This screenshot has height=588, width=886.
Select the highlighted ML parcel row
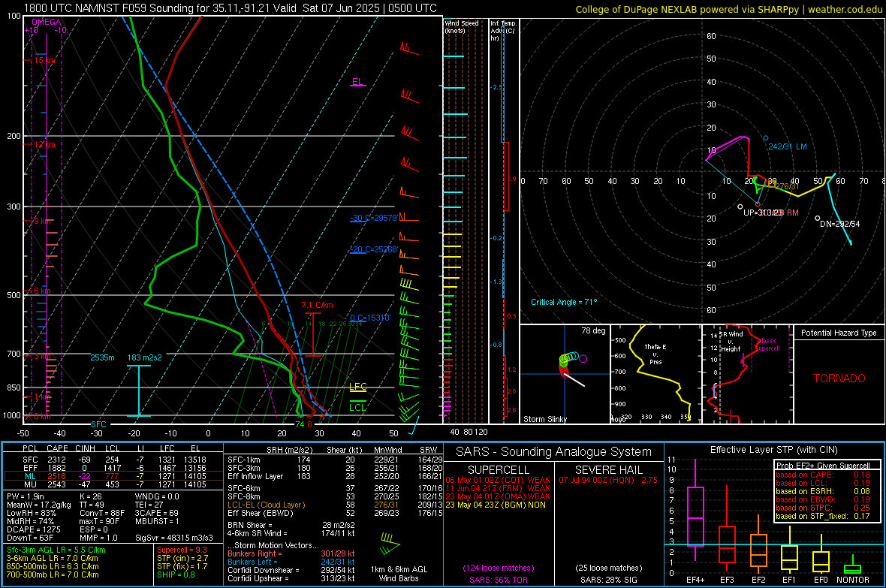click(113, 476)
